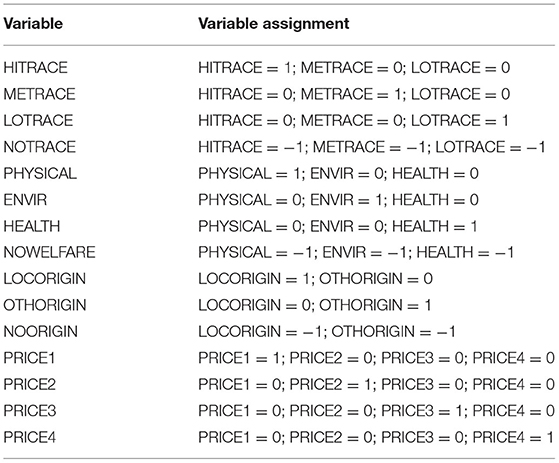Select the NOTRACE variable name
This screenshot has width=559, height=463.
[x=40, y=147]
